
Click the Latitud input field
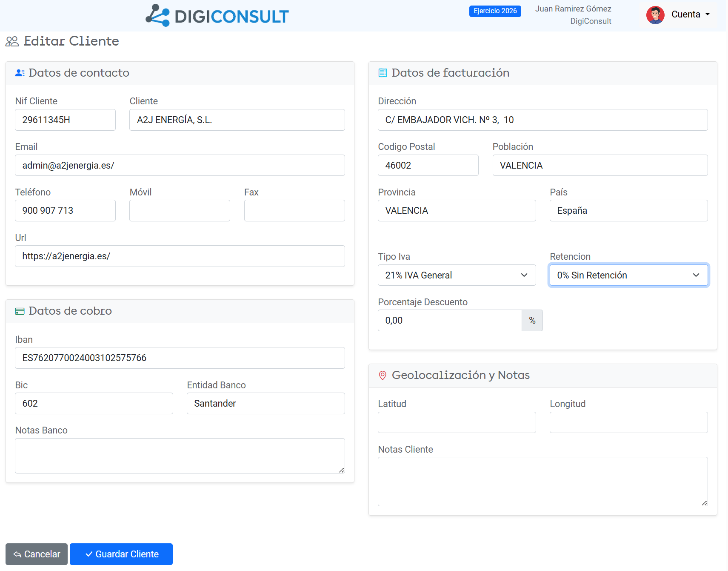457,422
